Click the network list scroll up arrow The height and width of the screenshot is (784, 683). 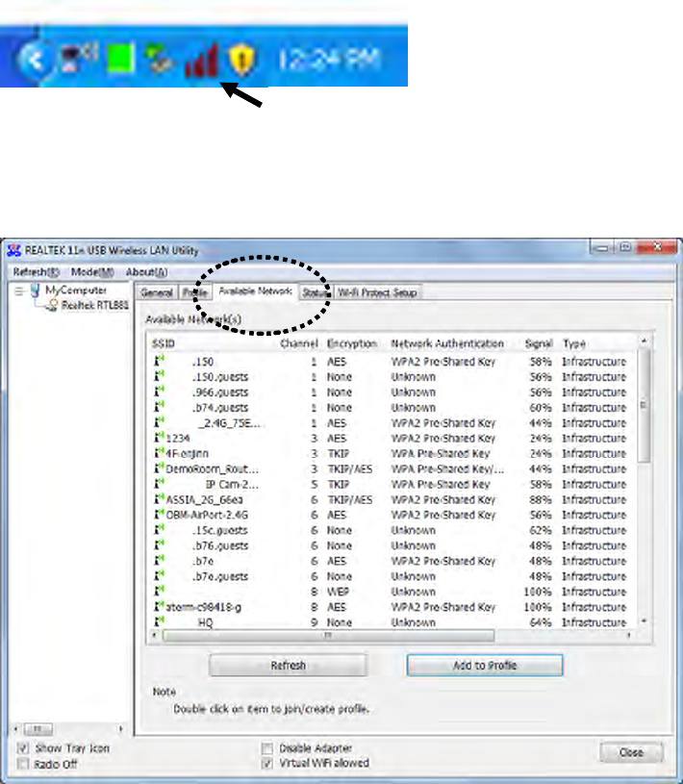644,341
